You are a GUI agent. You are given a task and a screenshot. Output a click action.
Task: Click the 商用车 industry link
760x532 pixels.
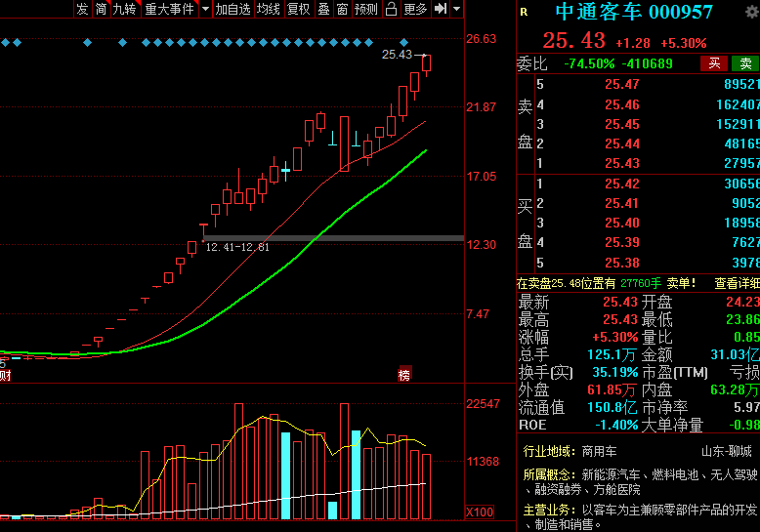[599, 452]
